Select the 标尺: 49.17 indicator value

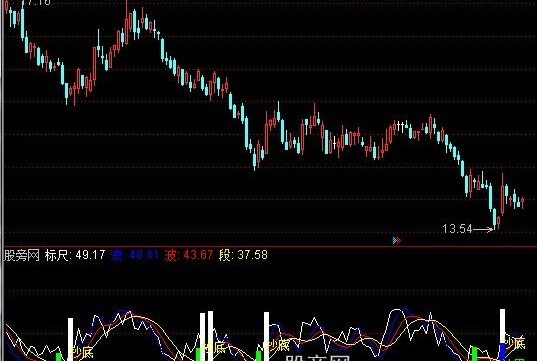75,255
